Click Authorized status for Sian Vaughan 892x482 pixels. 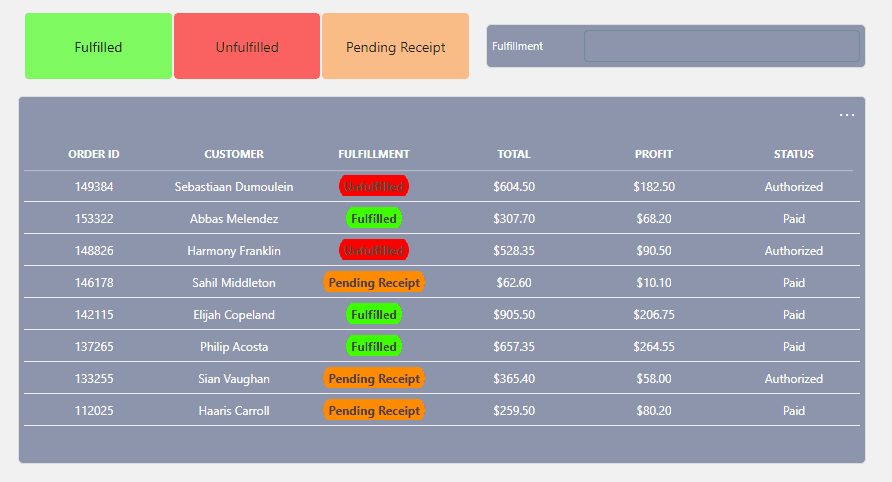(794, 379)
